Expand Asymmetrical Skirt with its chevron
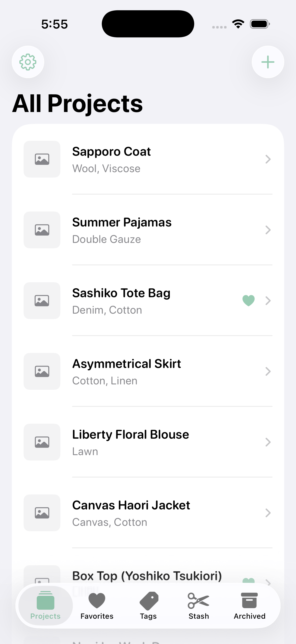Screen dimensions: 296x644 (268, 372)
